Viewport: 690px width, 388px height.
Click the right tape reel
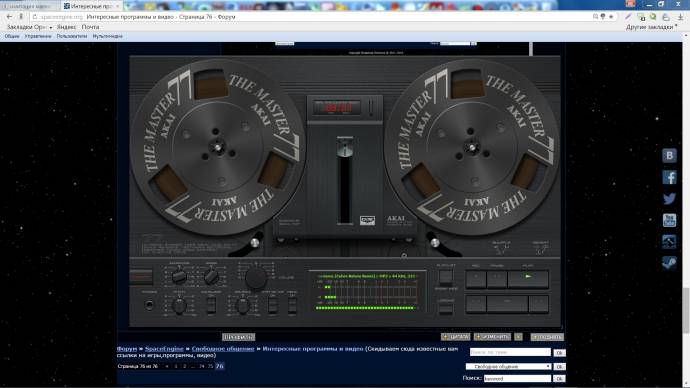[x=472, y=147]
